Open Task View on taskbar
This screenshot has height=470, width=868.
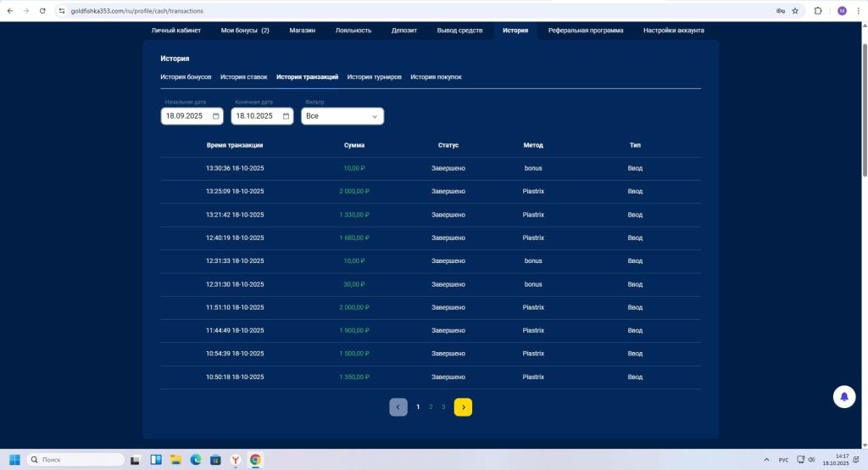pos(135,460)
